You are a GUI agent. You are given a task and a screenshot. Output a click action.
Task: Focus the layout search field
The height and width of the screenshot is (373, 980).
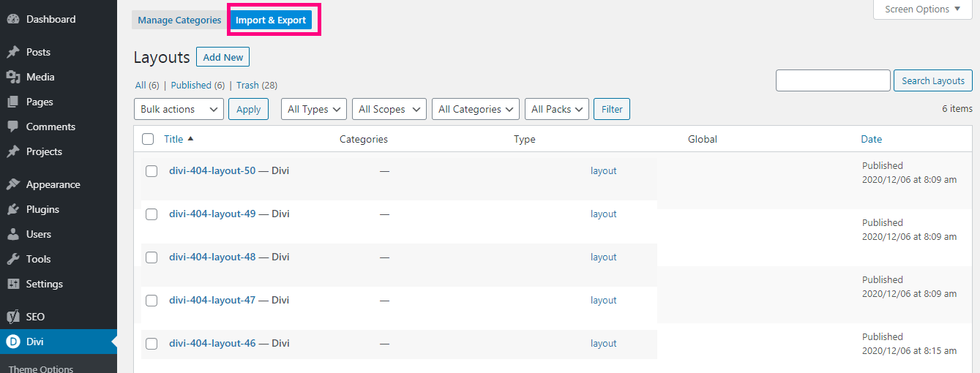(833, 80)
